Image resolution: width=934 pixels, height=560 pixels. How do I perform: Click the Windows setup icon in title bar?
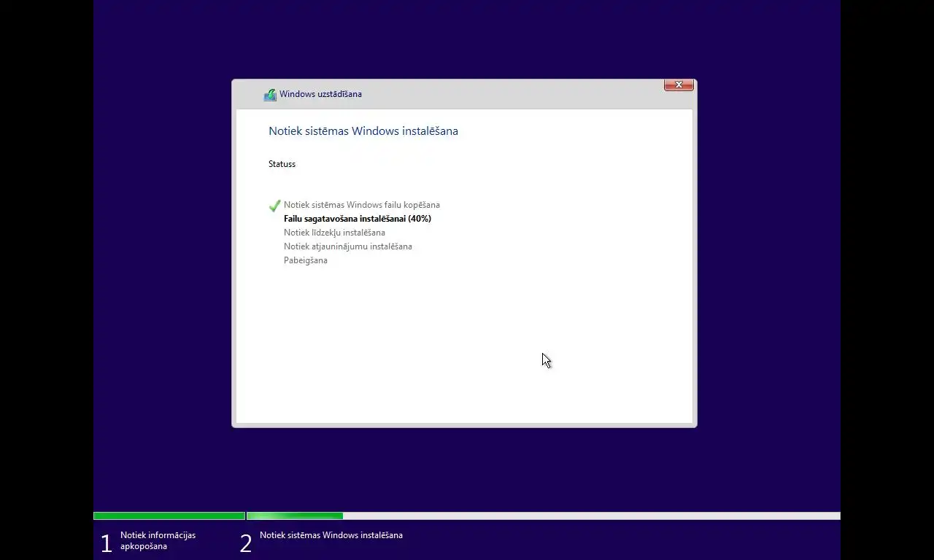pyautogui.click(x=270, y=94)
